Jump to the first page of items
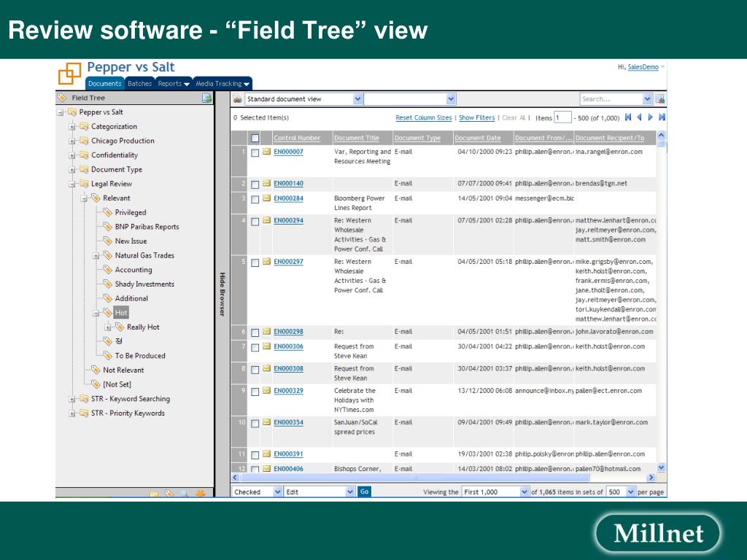747x560 pixels. coord(628,117)
